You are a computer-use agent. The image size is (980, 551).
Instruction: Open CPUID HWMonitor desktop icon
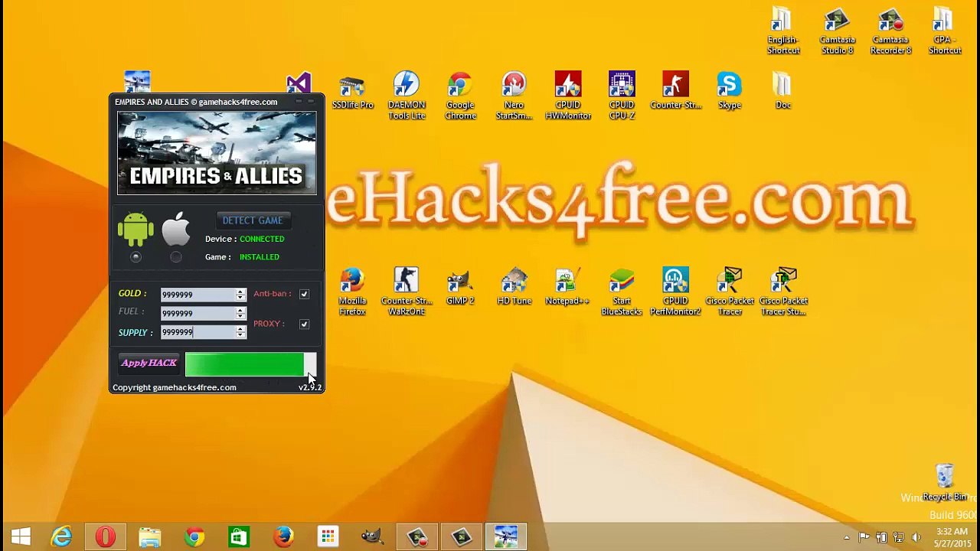click(x=568, y=96)
